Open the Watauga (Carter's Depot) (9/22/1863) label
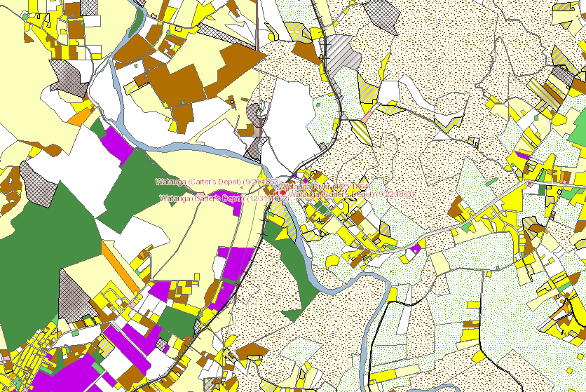This screenshot has width=586, height=392. (x=351, y=194)
